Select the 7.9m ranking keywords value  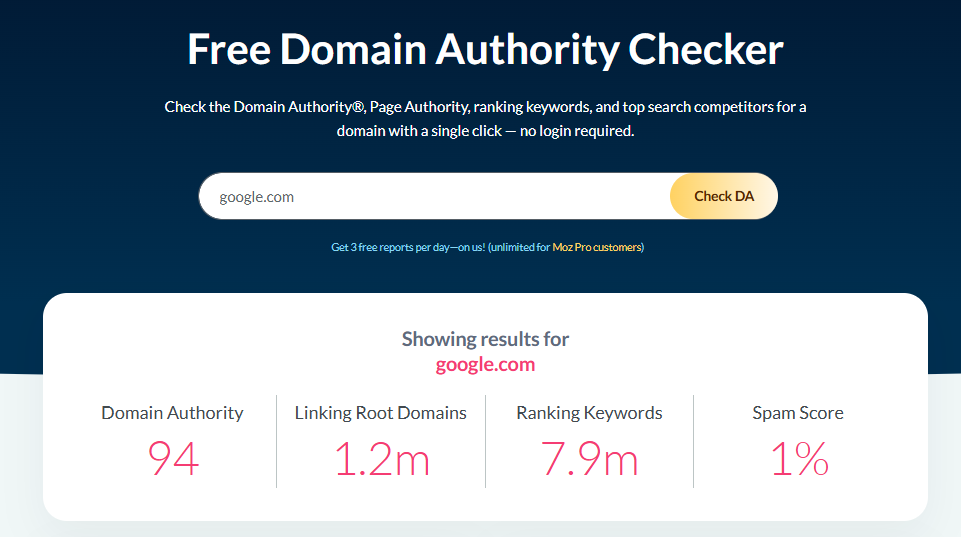click(x=589, y=459)
